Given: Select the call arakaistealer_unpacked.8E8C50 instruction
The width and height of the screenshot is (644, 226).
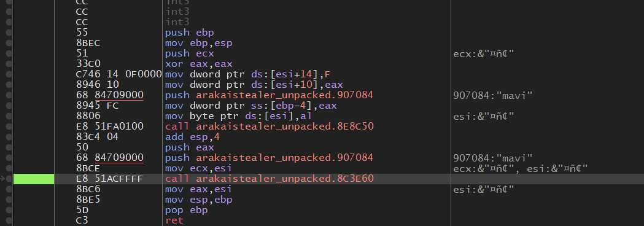Looking at the screenshot, I should pos(270,127).
